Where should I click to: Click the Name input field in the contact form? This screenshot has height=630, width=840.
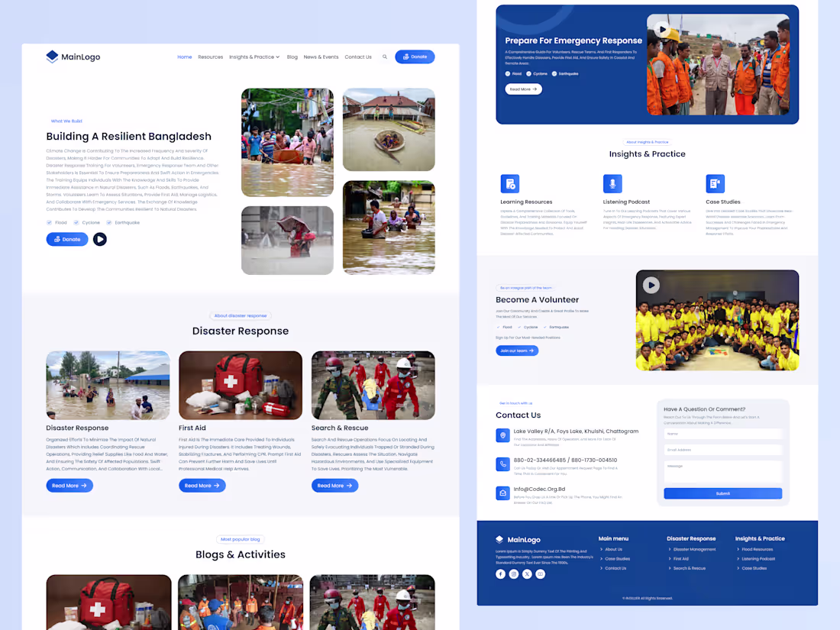(x=723, y=433)
